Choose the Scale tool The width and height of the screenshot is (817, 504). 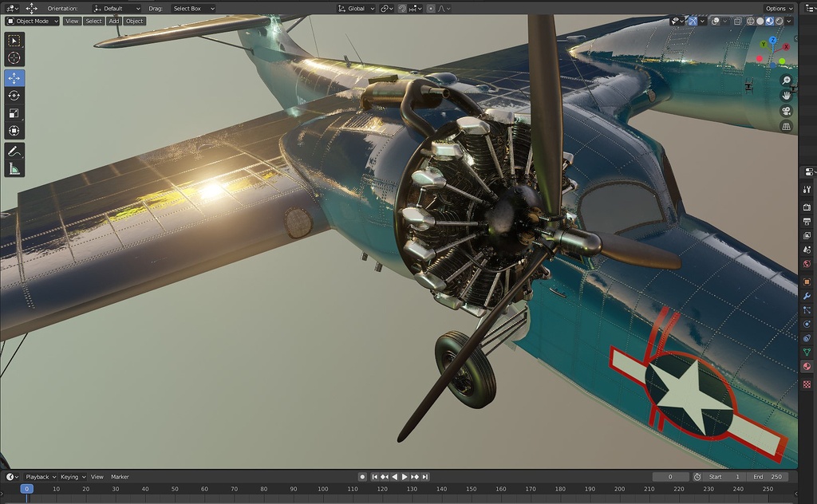(x=14, y=113)
